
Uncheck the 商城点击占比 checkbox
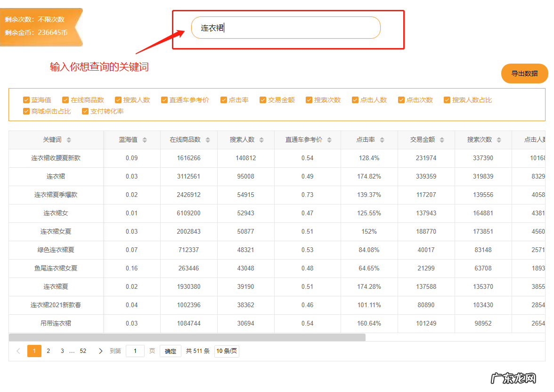pos(27,111)
